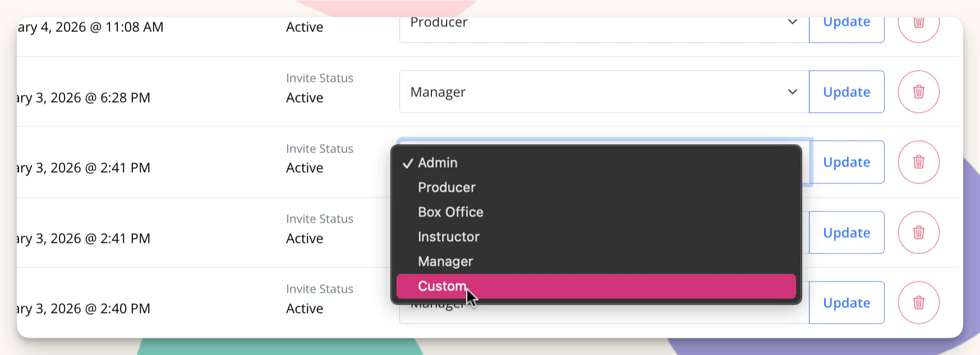Click Update next to the open role menu
Viewport: 980px width, 355px height.
point(846,162)
